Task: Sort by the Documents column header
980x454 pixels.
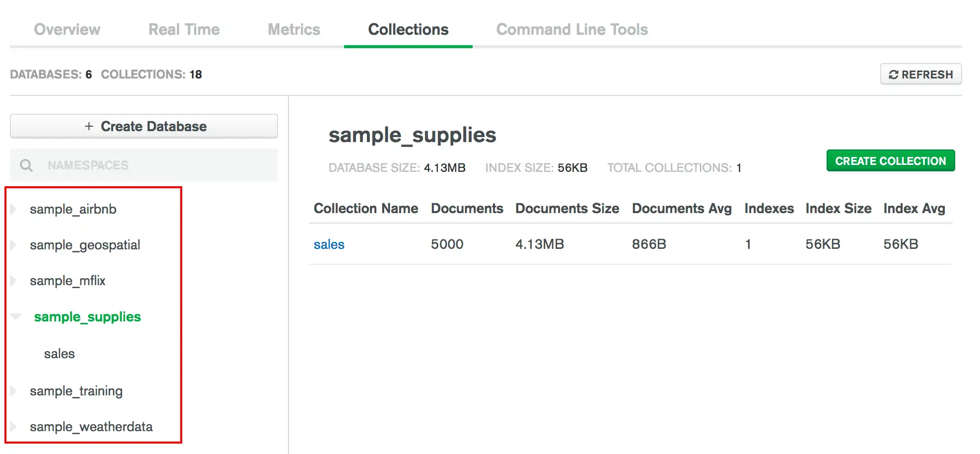Action: [467, 208]
